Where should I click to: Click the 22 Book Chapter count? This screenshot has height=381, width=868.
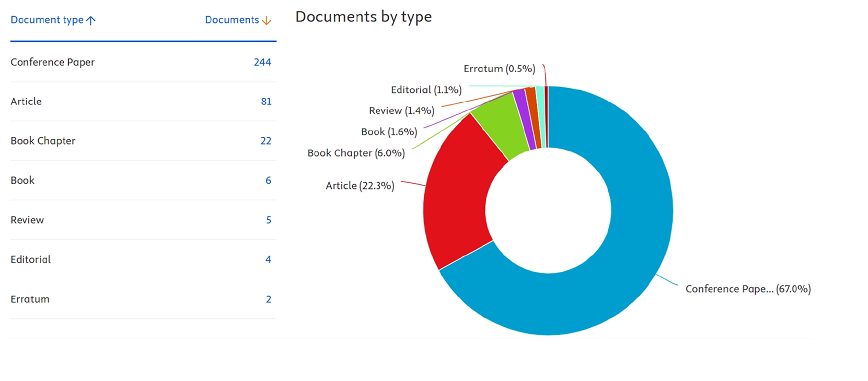pyautogui.click(x=265, y=141)
